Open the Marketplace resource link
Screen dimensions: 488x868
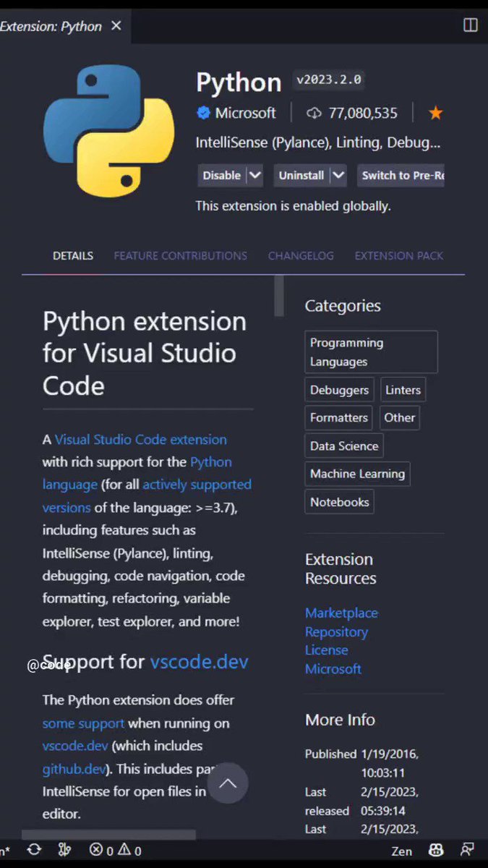[341, 613]
